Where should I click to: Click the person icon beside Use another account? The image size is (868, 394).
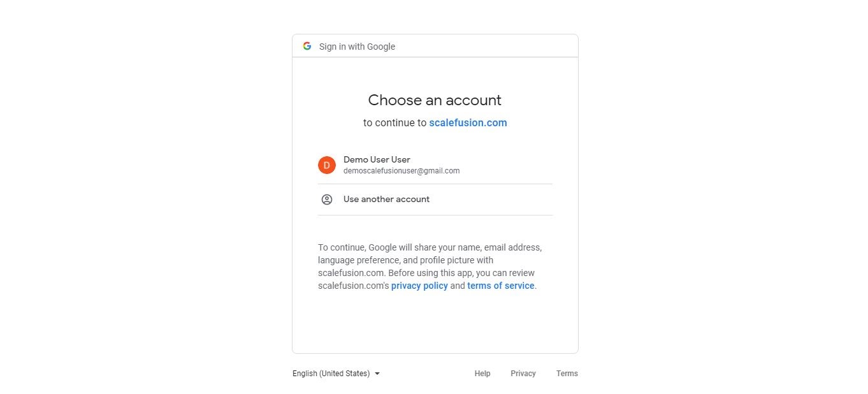point(327,200)
